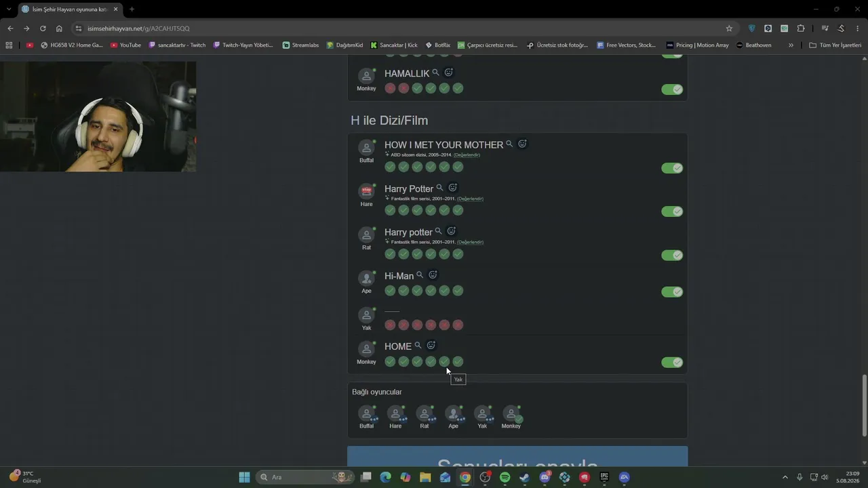React with emoji to HAMALLIK
The image size is (868, 488).
tap(448, 72)
